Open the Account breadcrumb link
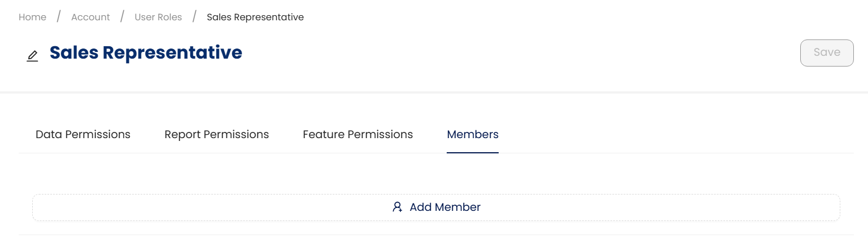 click(x=90, y=17)
